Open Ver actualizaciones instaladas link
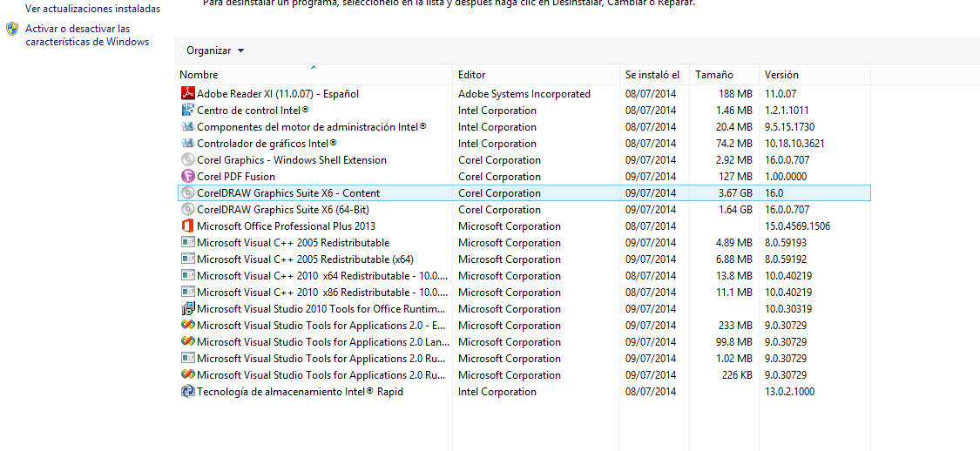The width and height of the screenshot is (980, 451). coord(92,9)
